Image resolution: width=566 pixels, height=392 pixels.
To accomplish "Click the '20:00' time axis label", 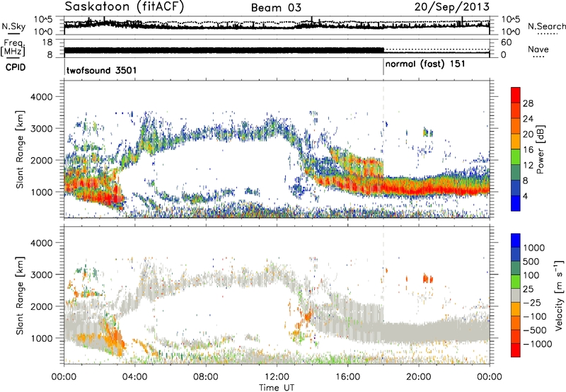I will pyautogui.click(x=418, y=377).
